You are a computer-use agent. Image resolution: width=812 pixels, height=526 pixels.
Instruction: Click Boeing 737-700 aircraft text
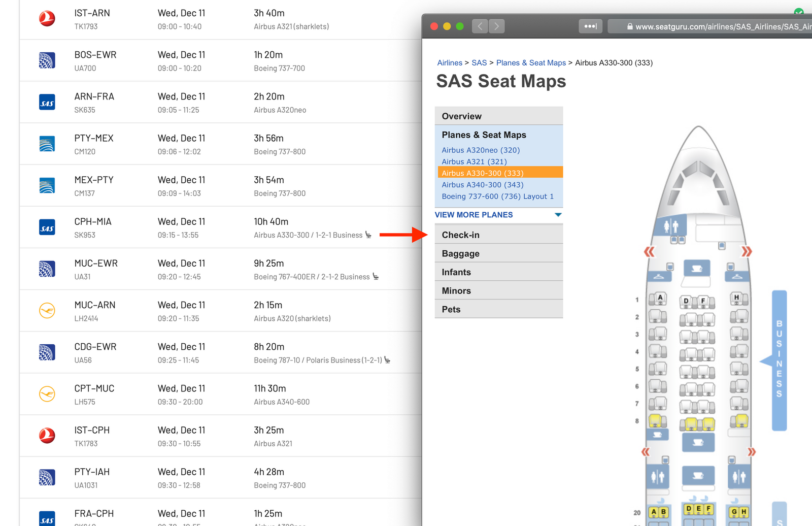280,68
